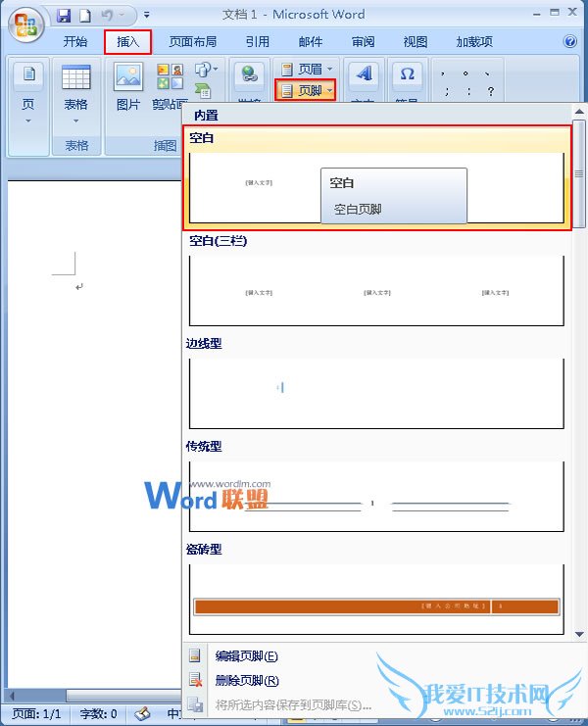Viewport: 588px width, 726px height.
Task: Click scroll down arrow of footer gallery
Action: (579, 634)
